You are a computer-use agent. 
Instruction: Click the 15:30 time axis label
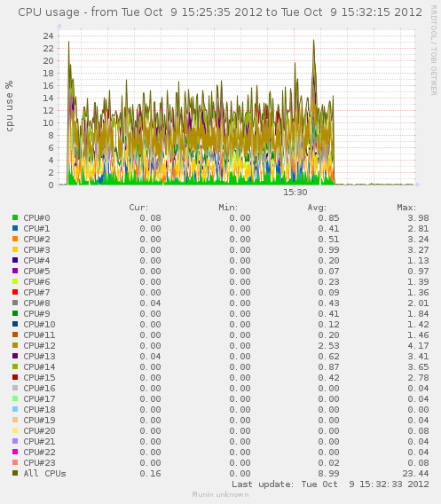pos(295,193)
